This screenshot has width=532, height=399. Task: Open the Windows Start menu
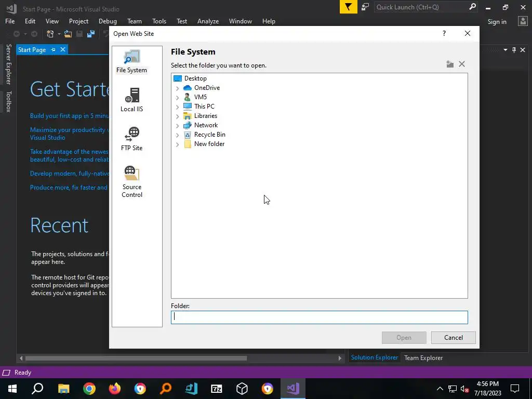[x=12, y=389]
